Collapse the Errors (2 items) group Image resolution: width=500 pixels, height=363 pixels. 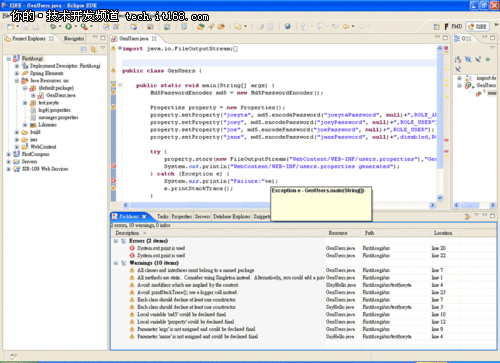(116, 241)
